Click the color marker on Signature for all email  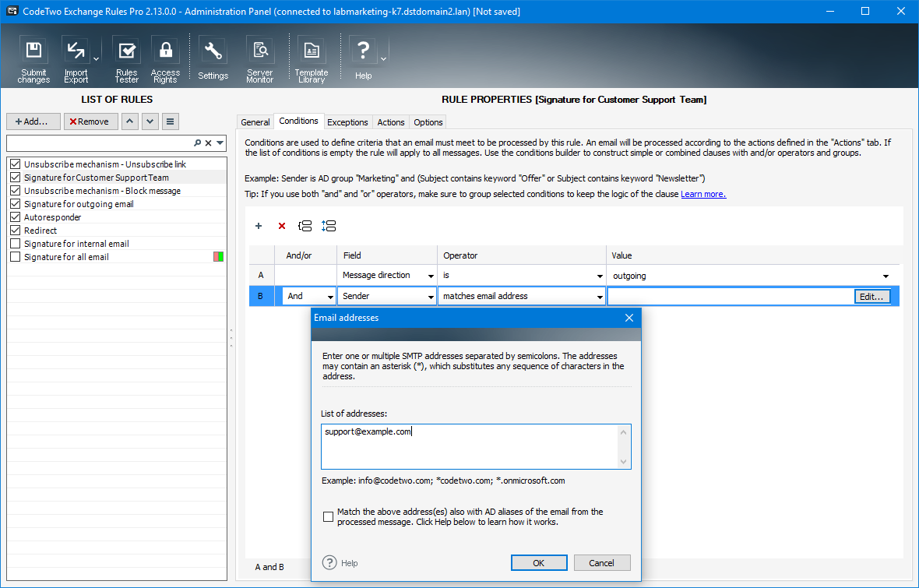click(219, 257)
